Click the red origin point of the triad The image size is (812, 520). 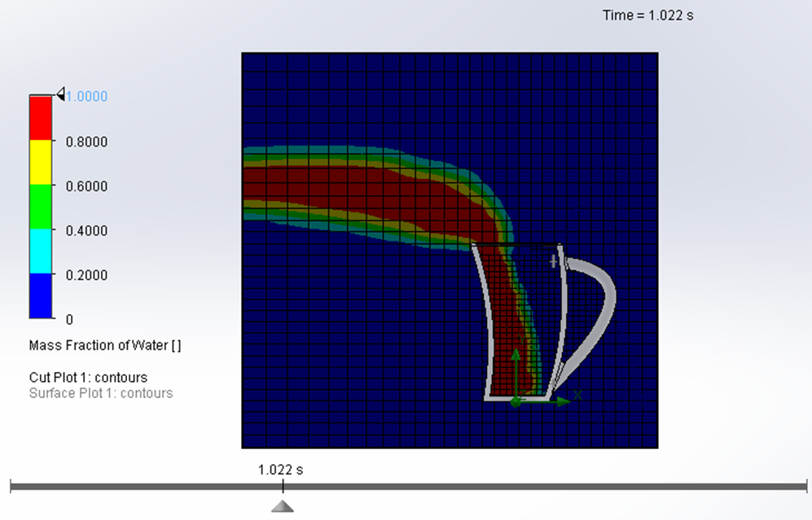pyautogui.click(x=516, y=401)
